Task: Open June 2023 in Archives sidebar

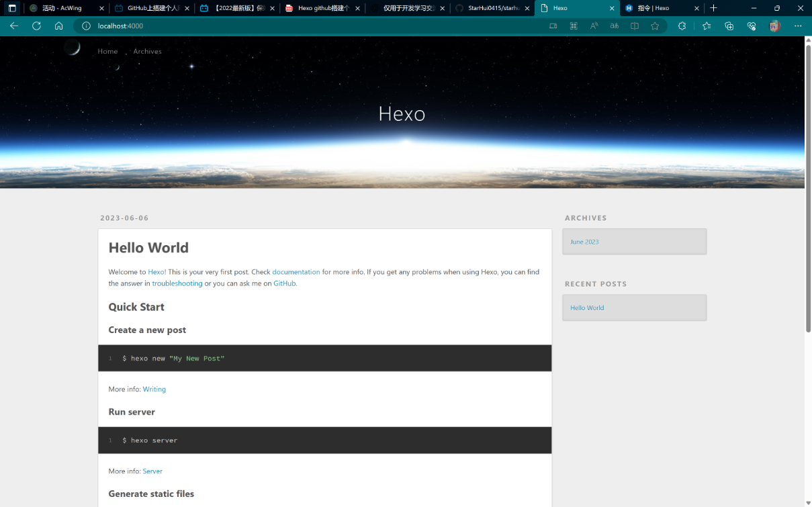Action: pyautogui.click(x=584, y=242)
